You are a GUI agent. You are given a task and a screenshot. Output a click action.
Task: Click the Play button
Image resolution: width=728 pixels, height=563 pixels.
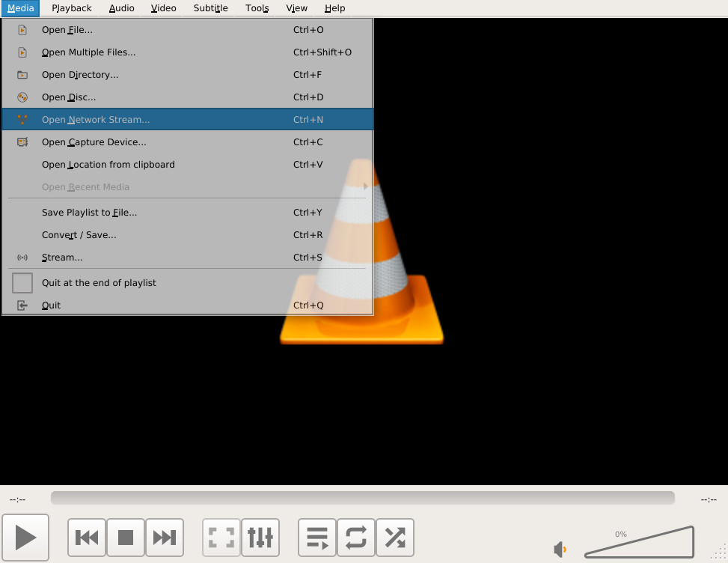click(x=25, y=538)
